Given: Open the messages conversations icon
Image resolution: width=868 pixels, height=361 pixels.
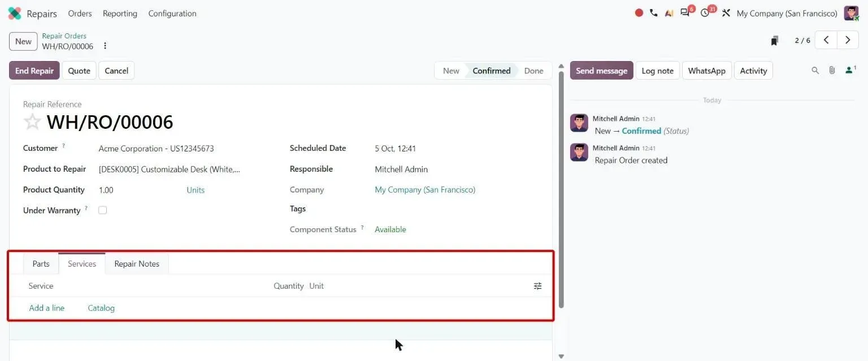Looking at the screenshot, I should (x=685, y=13).
